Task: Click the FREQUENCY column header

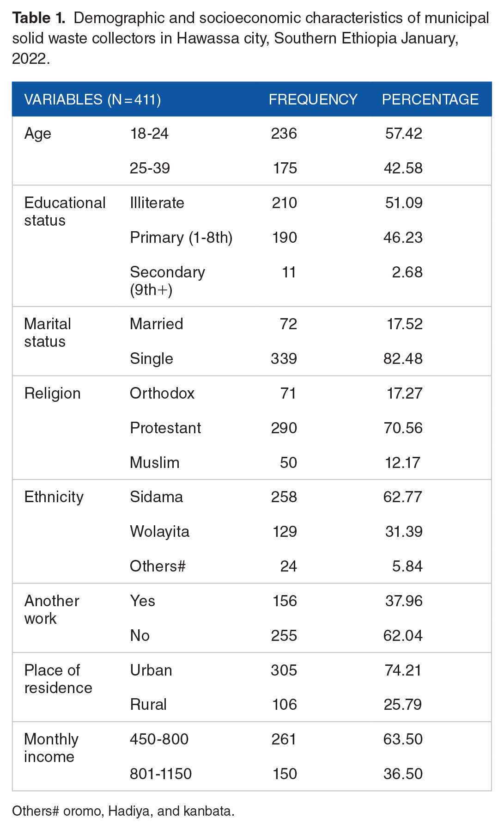Action: [x=313, y=99]
